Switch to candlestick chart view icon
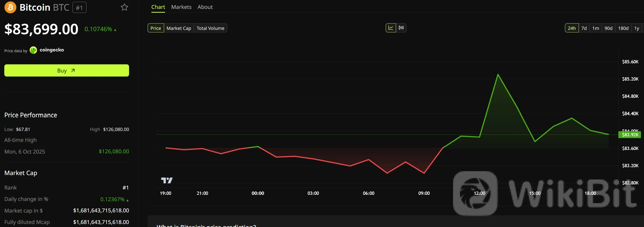Image resolution: width=644 pixels, height=227 pixels. pos(401,28)
